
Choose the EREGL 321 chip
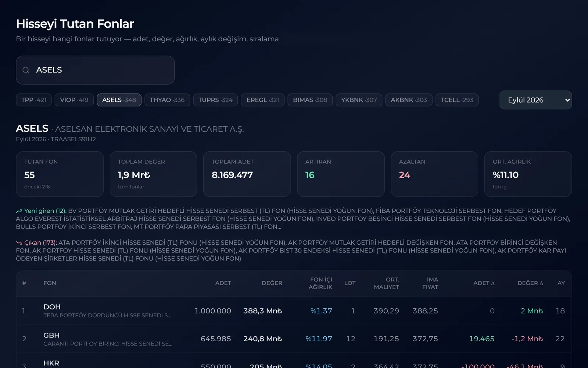[263, 100]
